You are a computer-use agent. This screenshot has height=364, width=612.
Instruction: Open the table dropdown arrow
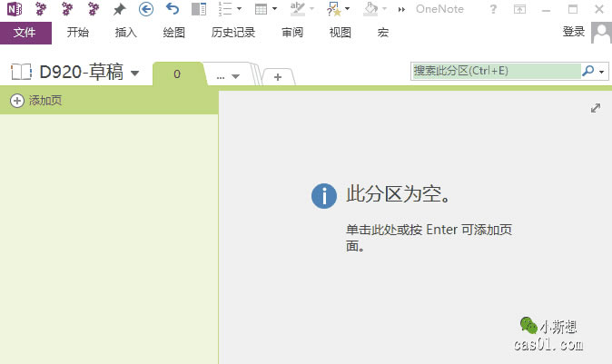point(274,8)
